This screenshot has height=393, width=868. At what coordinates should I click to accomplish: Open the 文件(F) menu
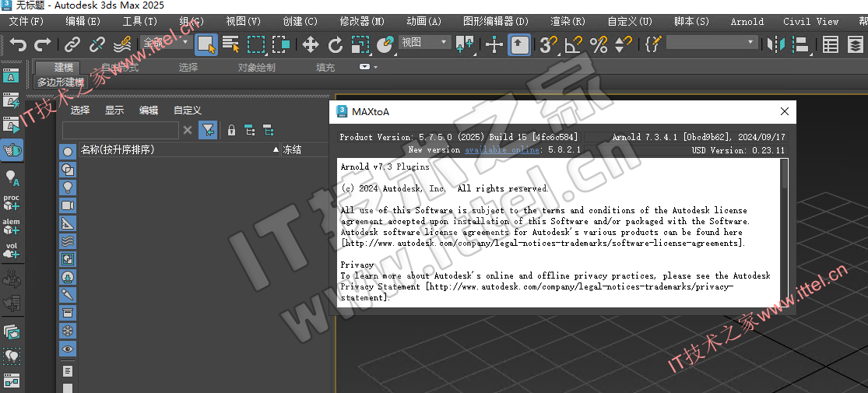(x=26, y=22)
